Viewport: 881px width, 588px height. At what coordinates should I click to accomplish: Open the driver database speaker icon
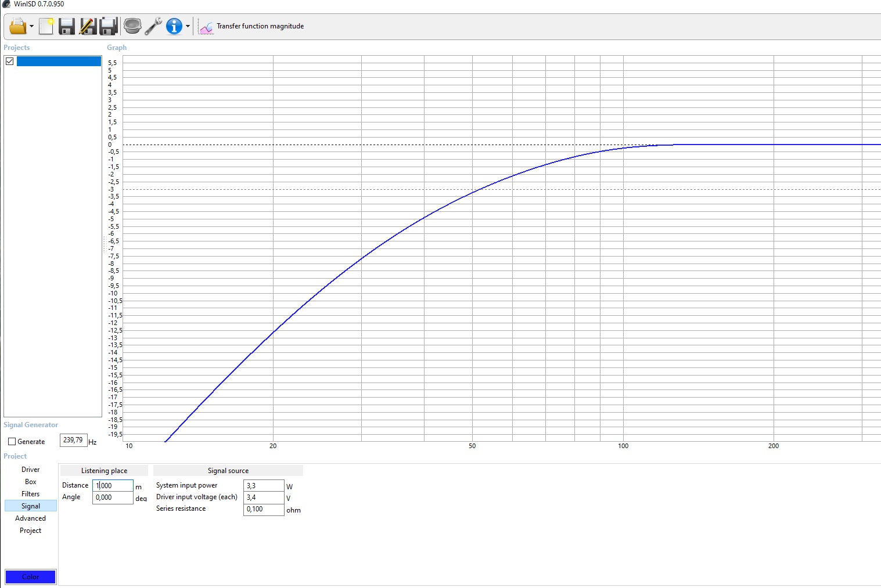(x=132, y=26)
